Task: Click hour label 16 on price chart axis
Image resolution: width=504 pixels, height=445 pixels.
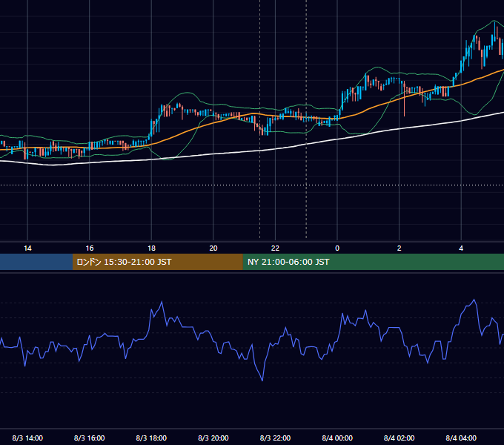Action: click(x=90, y=248)
